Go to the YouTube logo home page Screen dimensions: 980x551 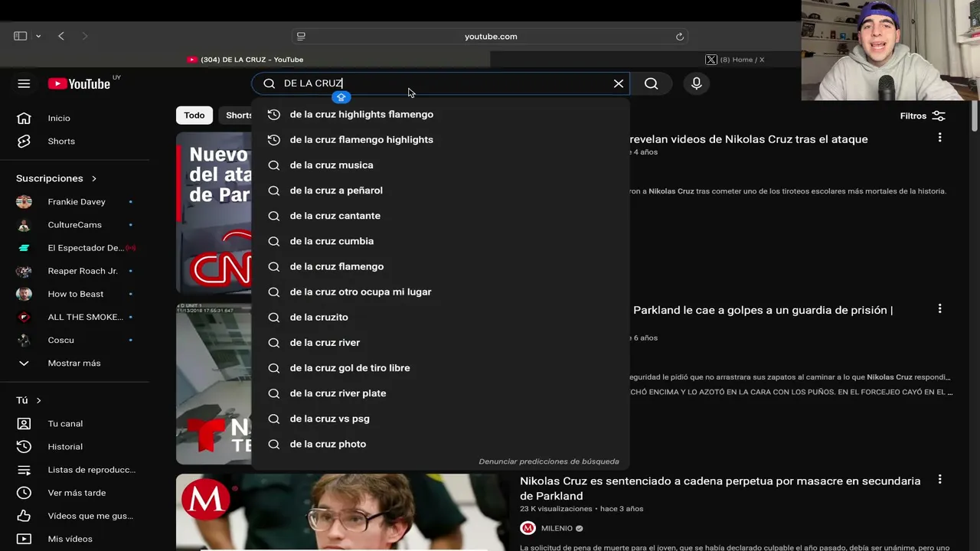click(80, 83)
